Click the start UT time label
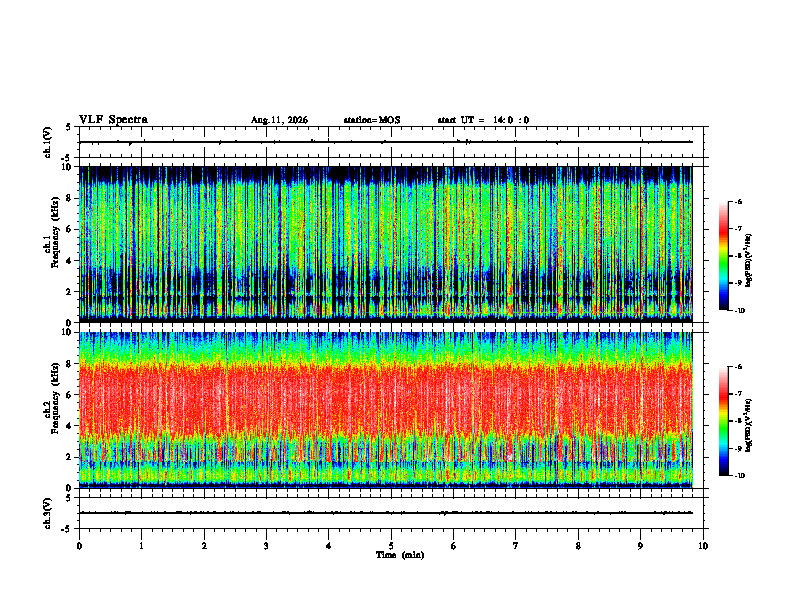This screenshot has height=612, width=792. click(x=483, y=120)
